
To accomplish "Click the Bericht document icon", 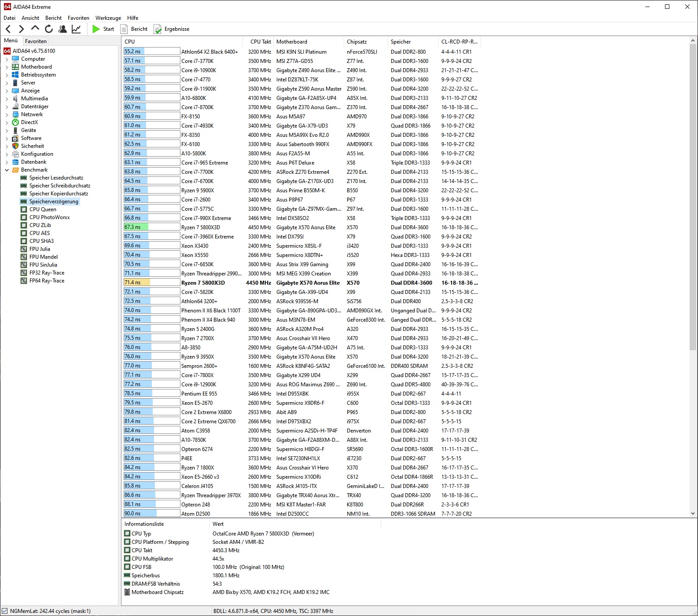I will (124, 29).
